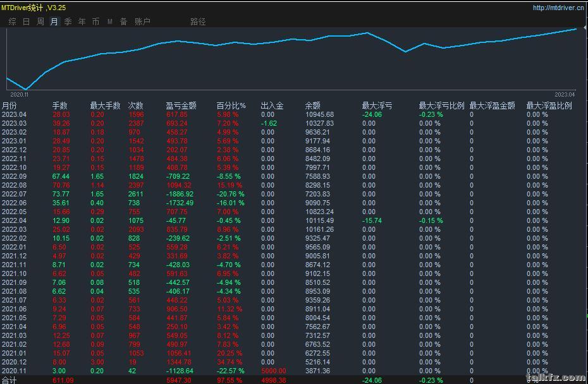
Task: Switch to the 账户 account tab
Action: point(142,21)
